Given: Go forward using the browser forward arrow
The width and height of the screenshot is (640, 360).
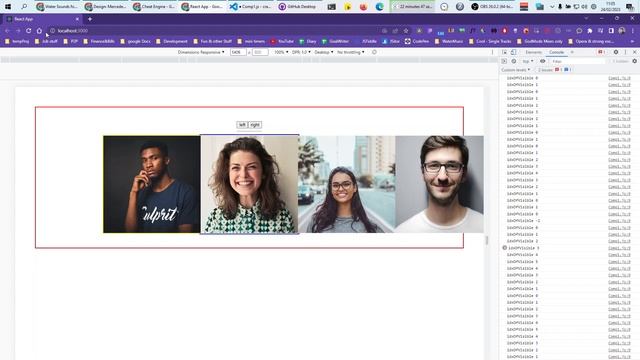Looking at the screenshot, I should coord(18,31).
